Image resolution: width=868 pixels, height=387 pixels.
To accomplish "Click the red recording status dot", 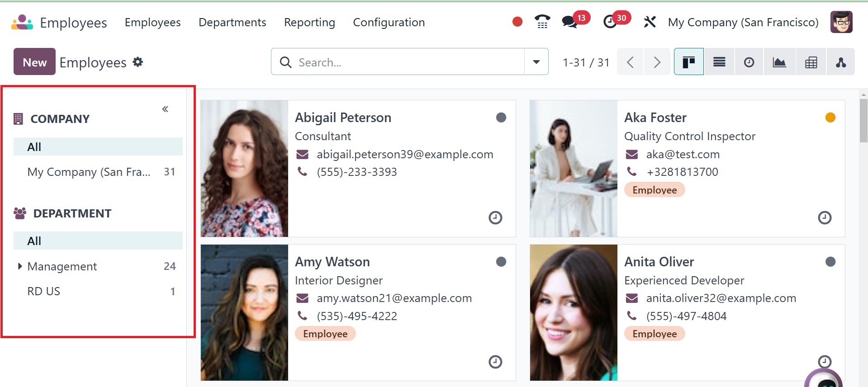I will tap(517, 22).
